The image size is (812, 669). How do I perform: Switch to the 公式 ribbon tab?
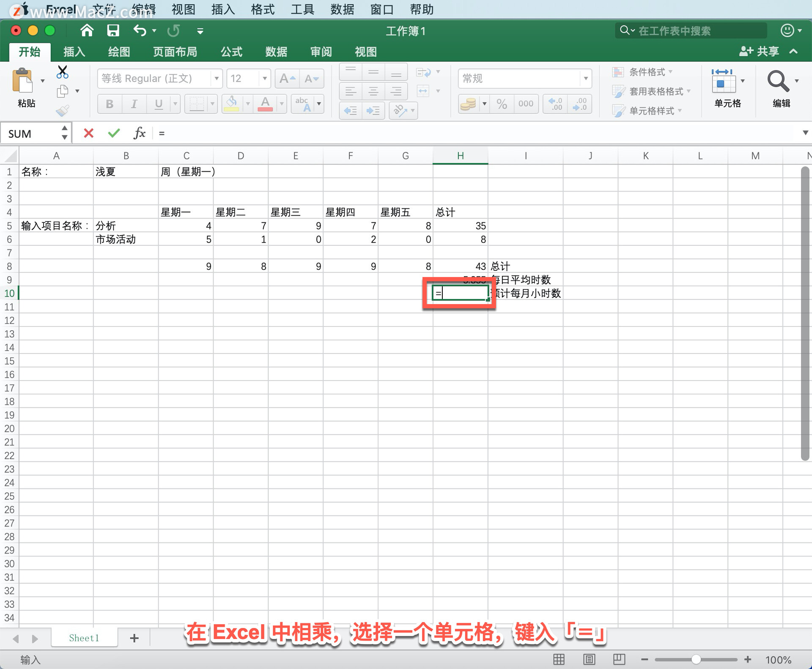click(231, 52)
